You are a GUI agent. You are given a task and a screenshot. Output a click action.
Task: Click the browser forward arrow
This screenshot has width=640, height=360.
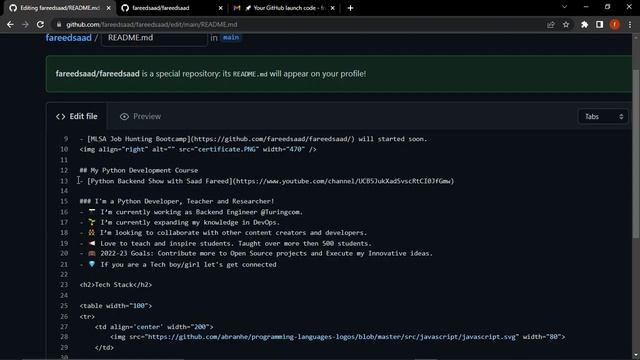[25, 24]
